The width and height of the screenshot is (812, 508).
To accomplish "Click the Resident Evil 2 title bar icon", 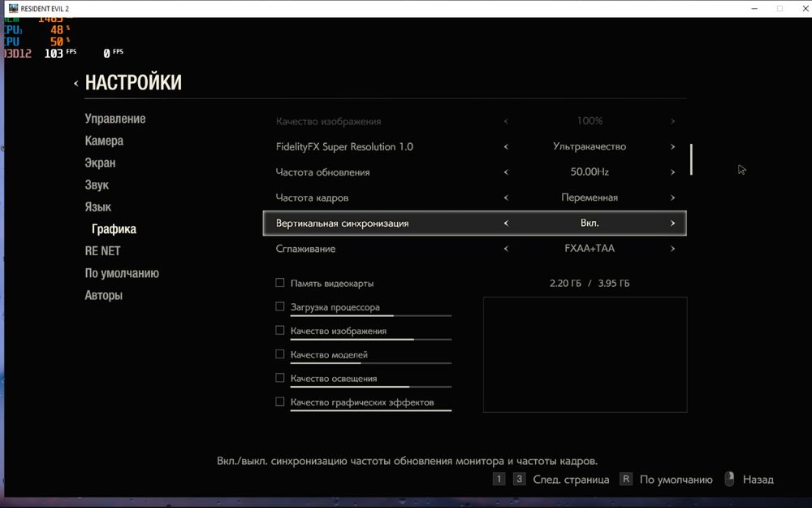I will (13, 8).
